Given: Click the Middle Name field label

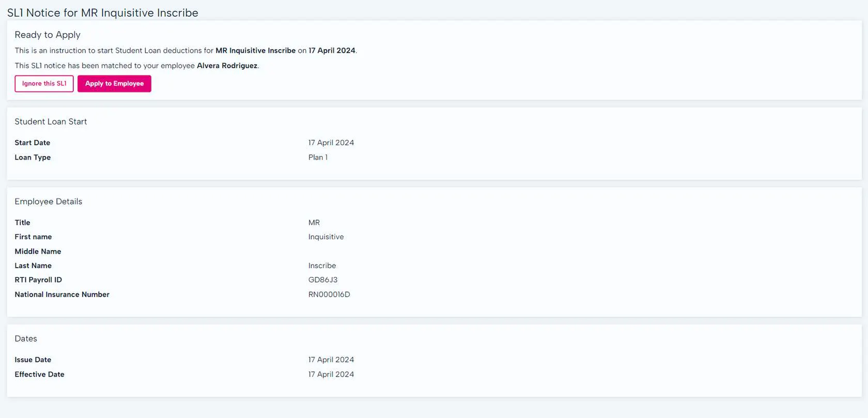Looking at the screenshot, I should pos(38,252).
